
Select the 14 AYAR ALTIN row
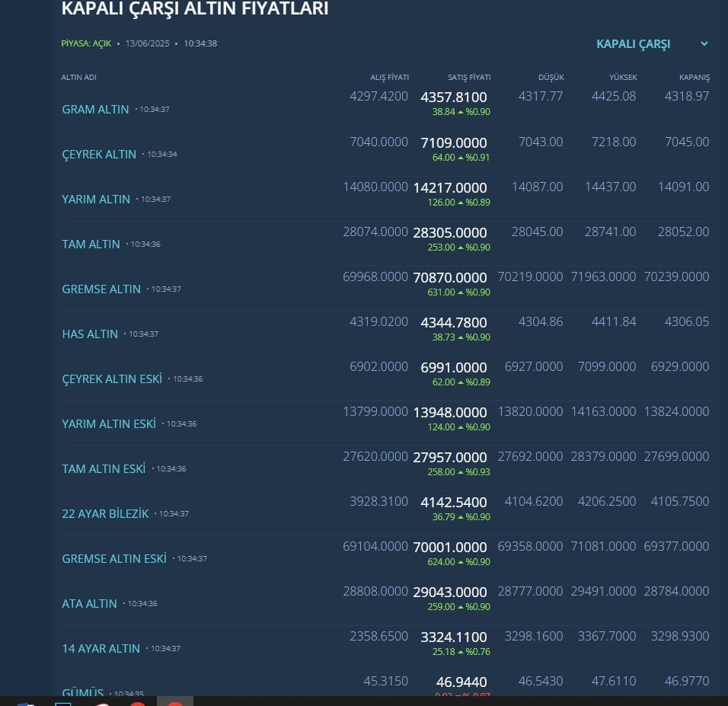101,648
